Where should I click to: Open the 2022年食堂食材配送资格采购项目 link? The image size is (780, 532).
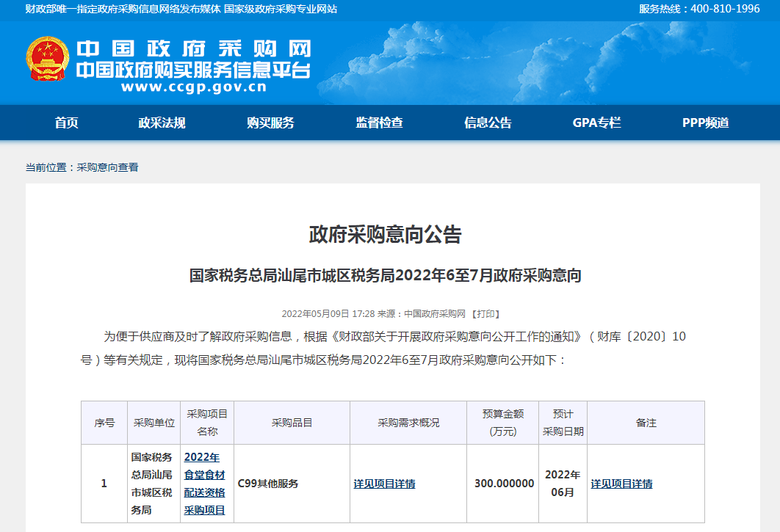[x=204, y=484]
